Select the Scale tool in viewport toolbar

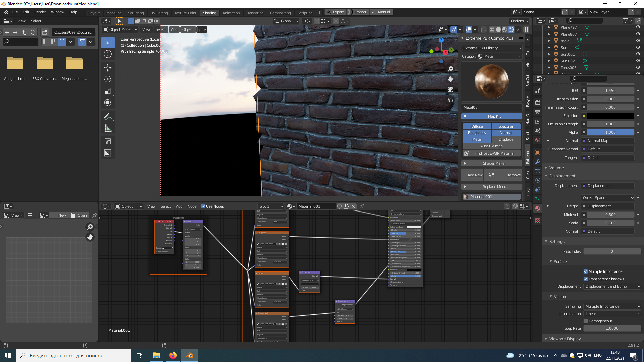tap(108, 91)
